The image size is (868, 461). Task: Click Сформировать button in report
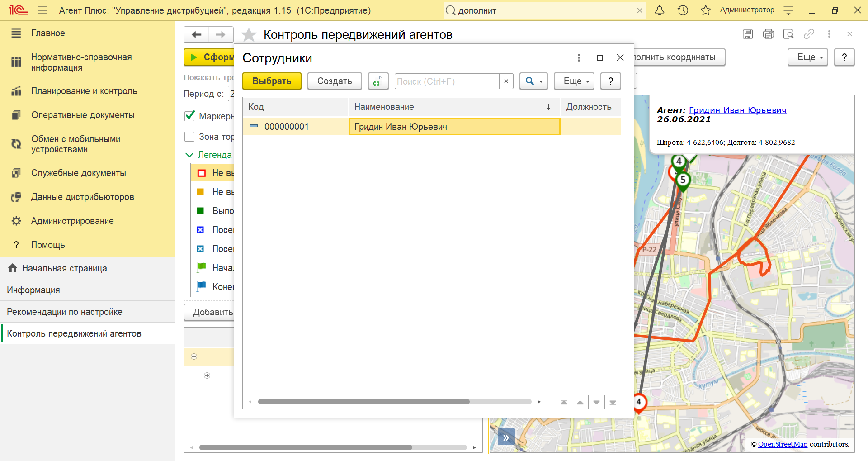pyautogui.click(x=209, y=57)
